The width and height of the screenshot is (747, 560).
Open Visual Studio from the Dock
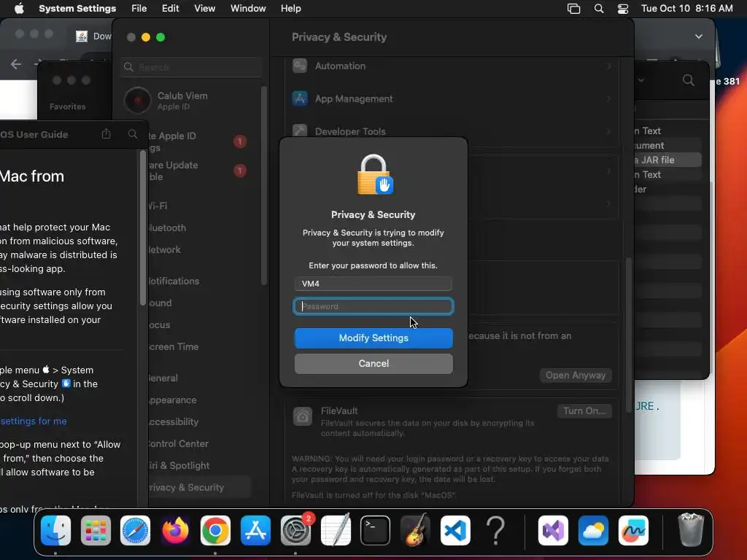coord(553,530)
